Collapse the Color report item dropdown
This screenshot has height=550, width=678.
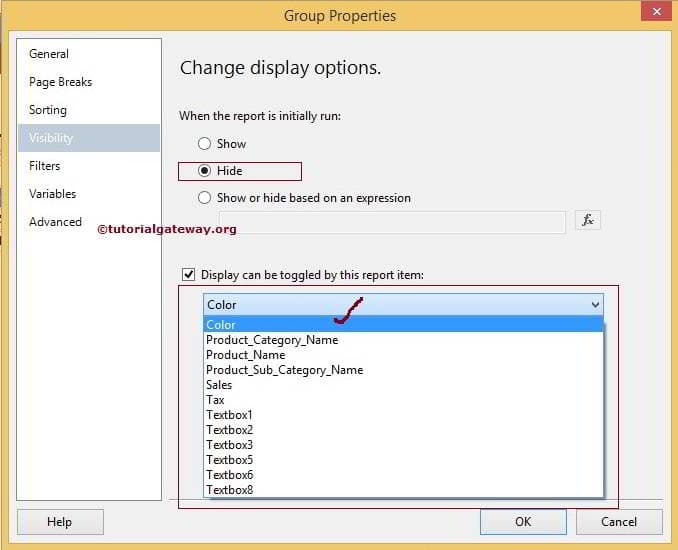[x=595, y=305]
